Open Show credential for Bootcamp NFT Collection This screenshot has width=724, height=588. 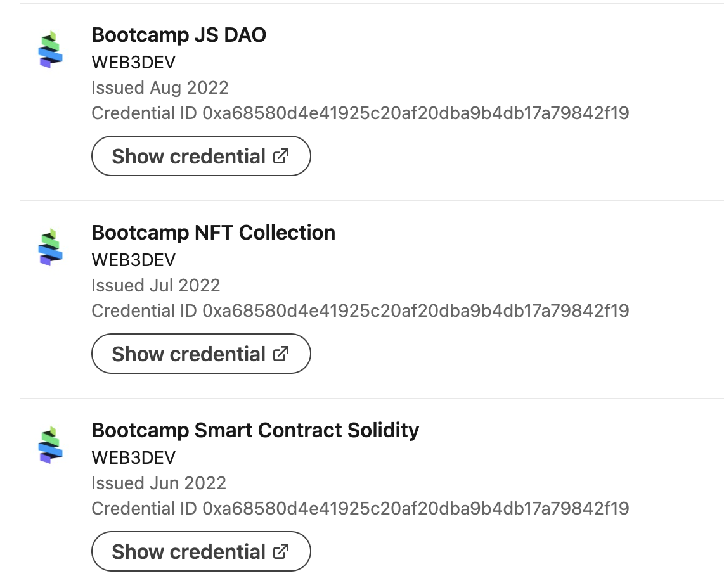coord(200,354)
